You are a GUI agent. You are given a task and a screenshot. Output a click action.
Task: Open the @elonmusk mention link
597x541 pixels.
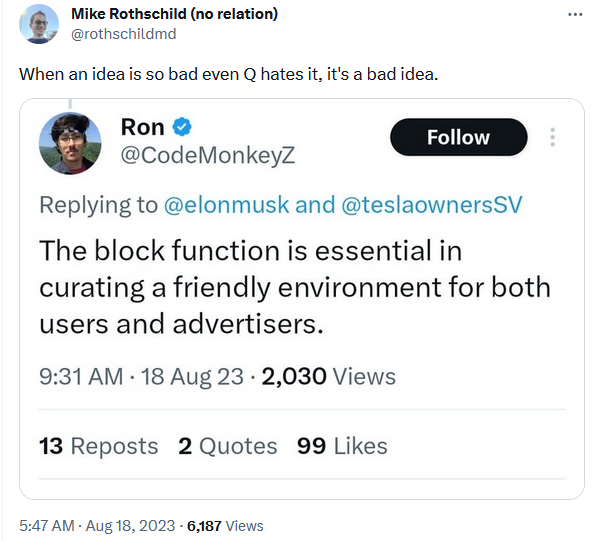[x=226, y=205]
